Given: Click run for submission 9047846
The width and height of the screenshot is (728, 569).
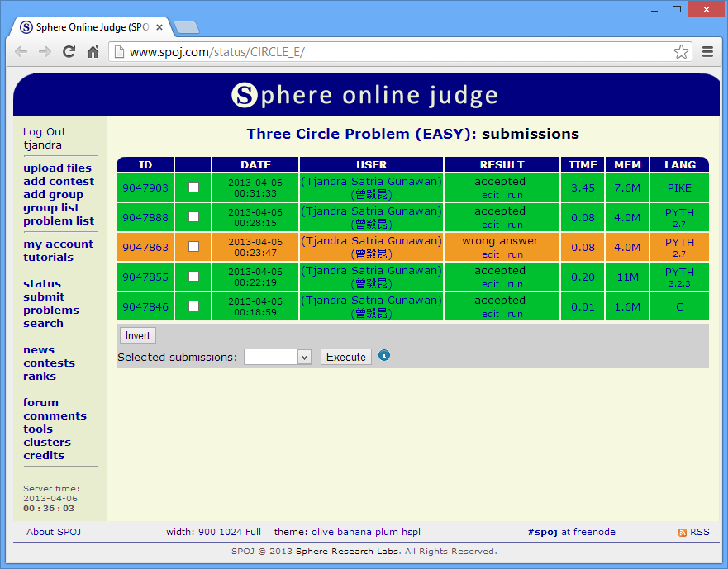Looking at the screenshot, I should click(515, 314).
